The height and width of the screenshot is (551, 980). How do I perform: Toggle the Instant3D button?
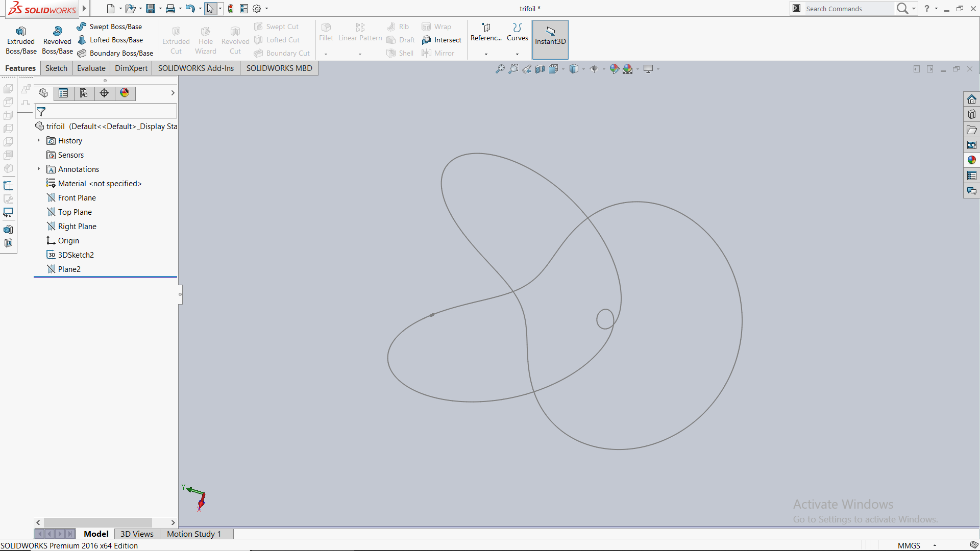pyautogui.click(x=550, y=40)
